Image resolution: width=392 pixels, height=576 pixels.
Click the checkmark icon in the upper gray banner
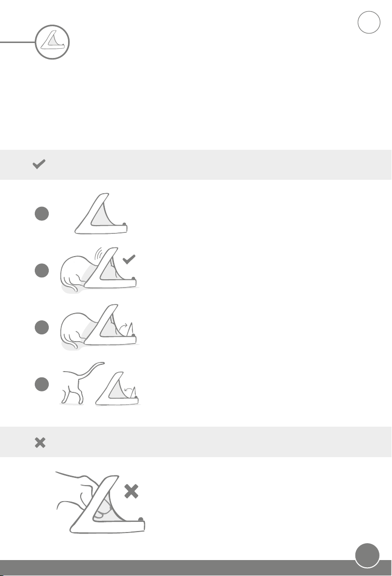click(x=39, y=164)
